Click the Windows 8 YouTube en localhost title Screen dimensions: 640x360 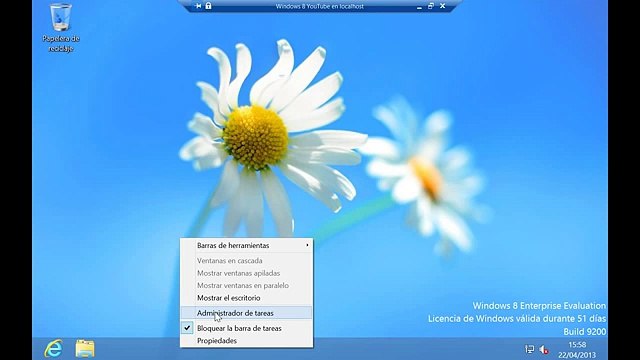point(320,6)
